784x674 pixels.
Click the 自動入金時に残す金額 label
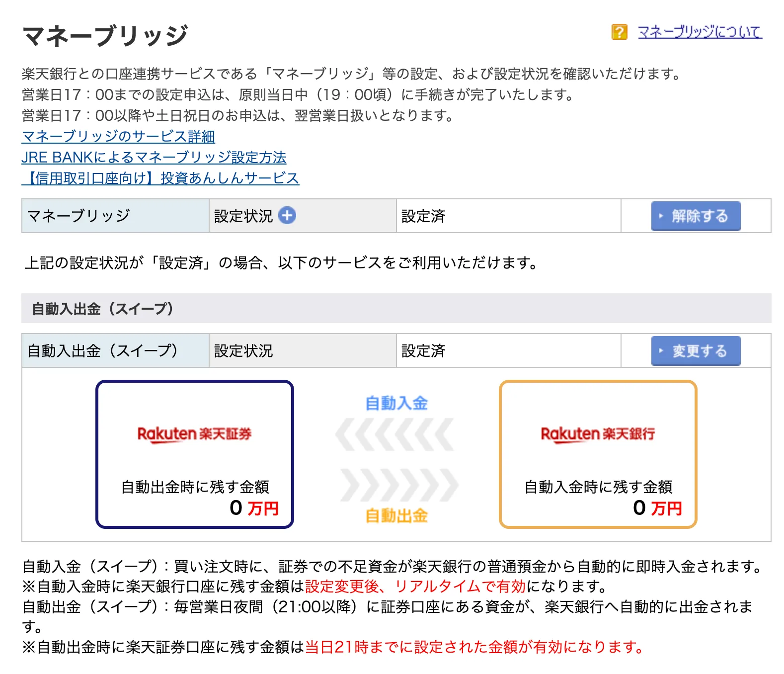click(599, 487)
